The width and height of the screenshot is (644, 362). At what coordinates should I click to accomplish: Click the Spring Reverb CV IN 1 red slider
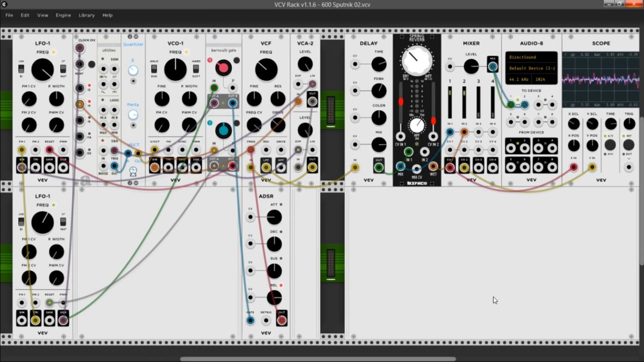(x=401, y=102)
